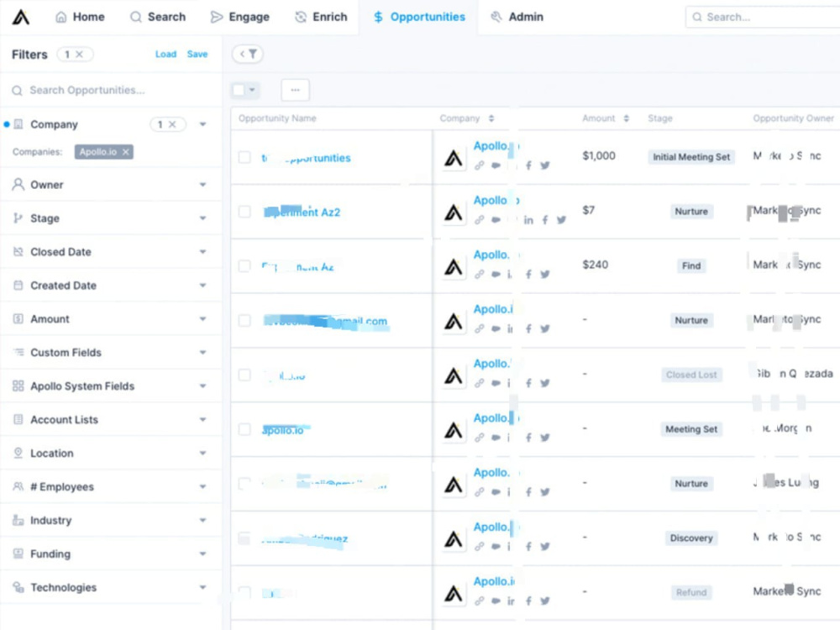Sort by the Amount column arrows
The image size is (840, 630).
627,118
